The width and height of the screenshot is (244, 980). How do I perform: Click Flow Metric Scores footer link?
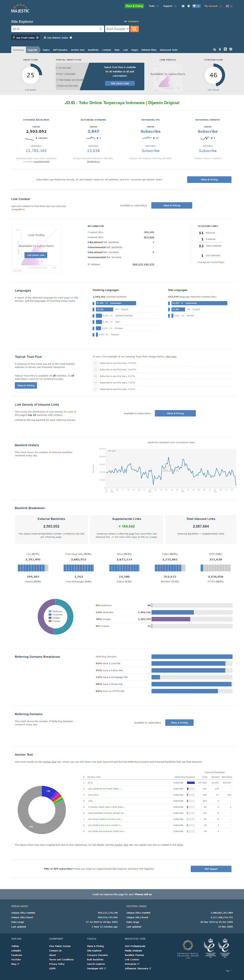tap(60, 946)
